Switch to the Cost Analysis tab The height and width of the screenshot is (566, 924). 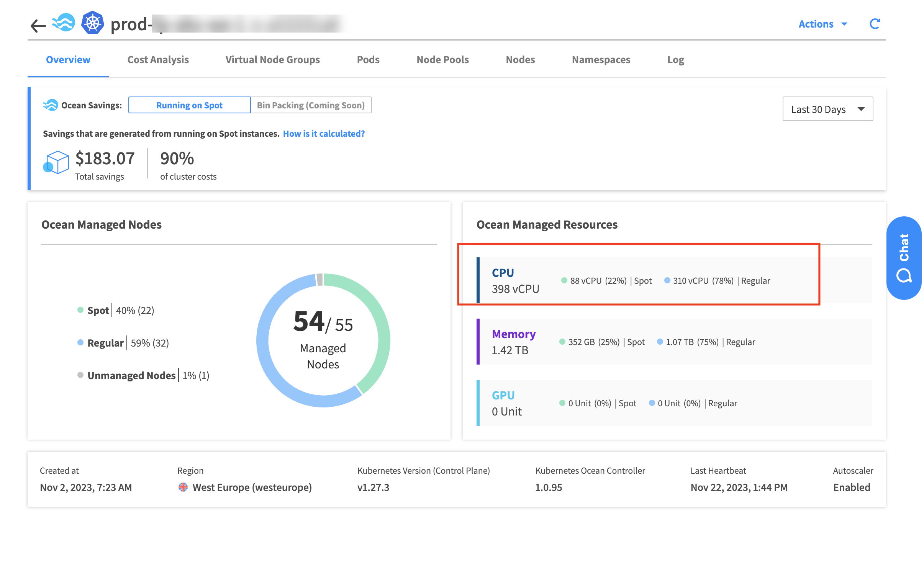pyautogui.click(x=158, y=60)
